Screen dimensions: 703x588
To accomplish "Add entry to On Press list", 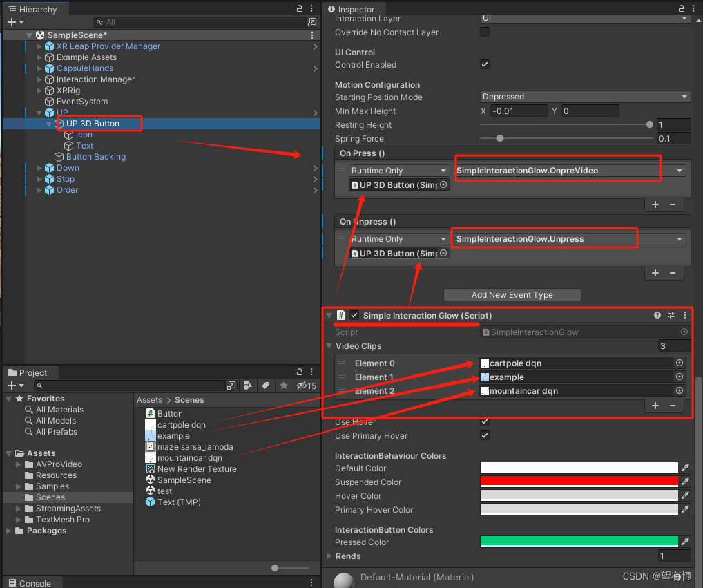I will click(655, 205).
